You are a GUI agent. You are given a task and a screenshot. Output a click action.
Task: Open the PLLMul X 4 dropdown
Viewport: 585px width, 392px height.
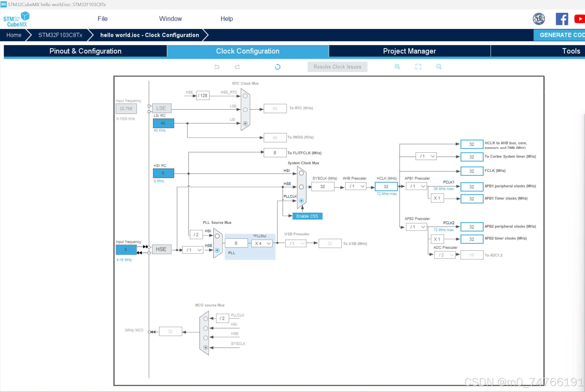pos(262,243)
